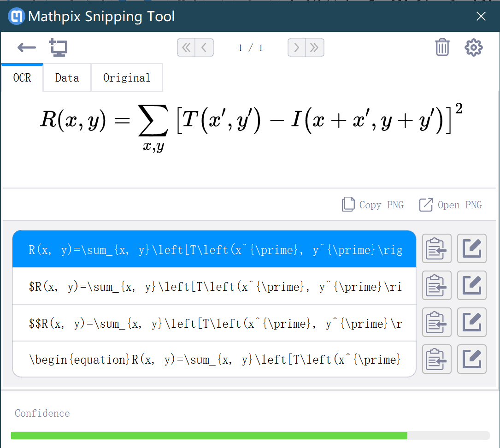Click the green Confidence progress bar
Image resolution: width=500 pixels, height=448 pixels.
[210, 435]
